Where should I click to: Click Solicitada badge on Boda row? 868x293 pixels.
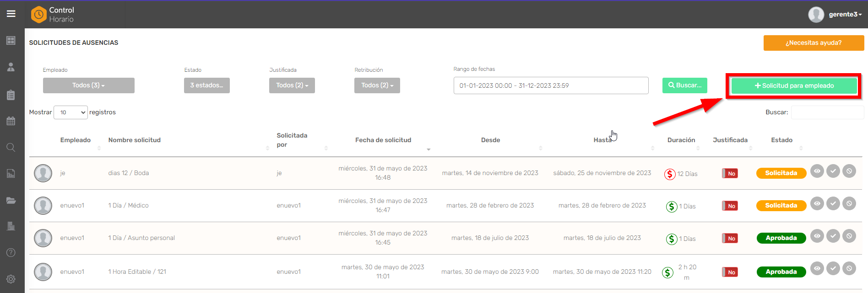click(x=781, y=173)
